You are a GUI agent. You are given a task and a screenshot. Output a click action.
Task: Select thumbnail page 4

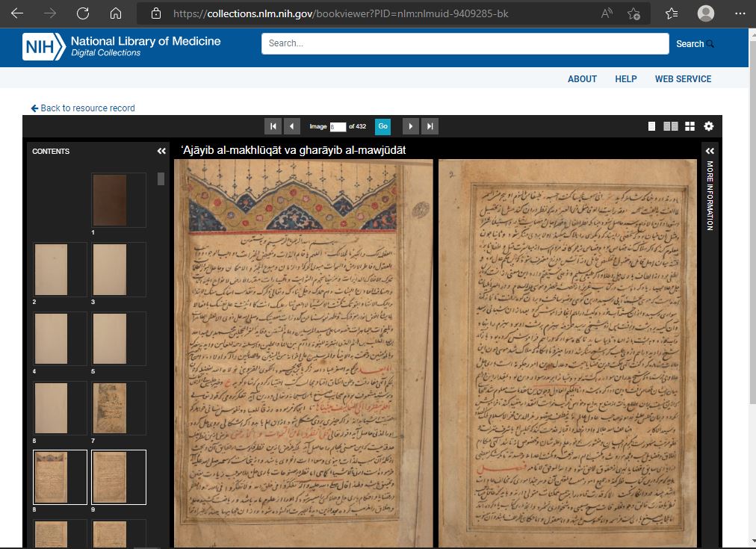pyautogui.click(x=60, y=339)
